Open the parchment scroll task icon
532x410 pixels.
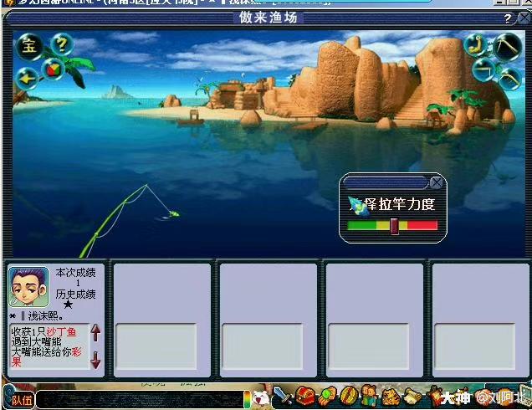[412, 397]
